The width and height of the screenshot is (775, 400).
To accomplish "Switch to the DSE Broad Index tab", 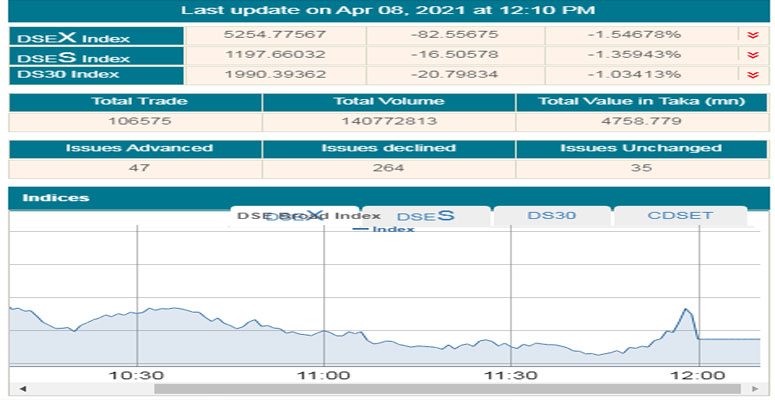I will [308, 216].
